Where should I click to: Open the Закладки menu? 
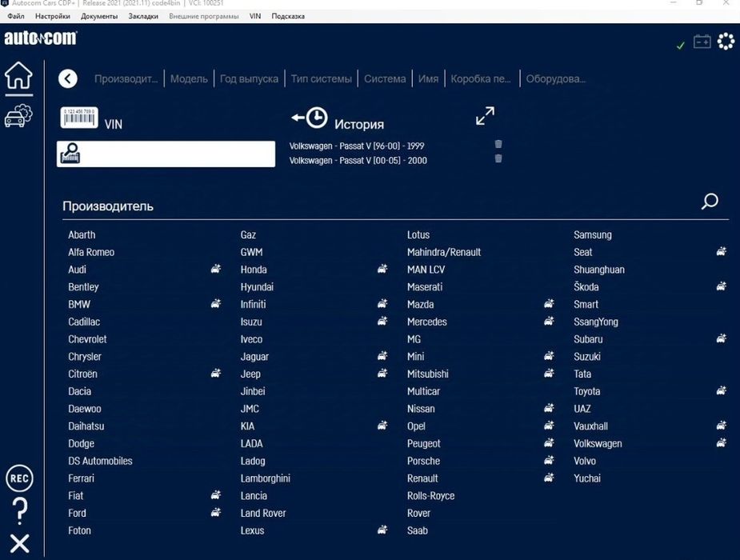pos(143,16)
